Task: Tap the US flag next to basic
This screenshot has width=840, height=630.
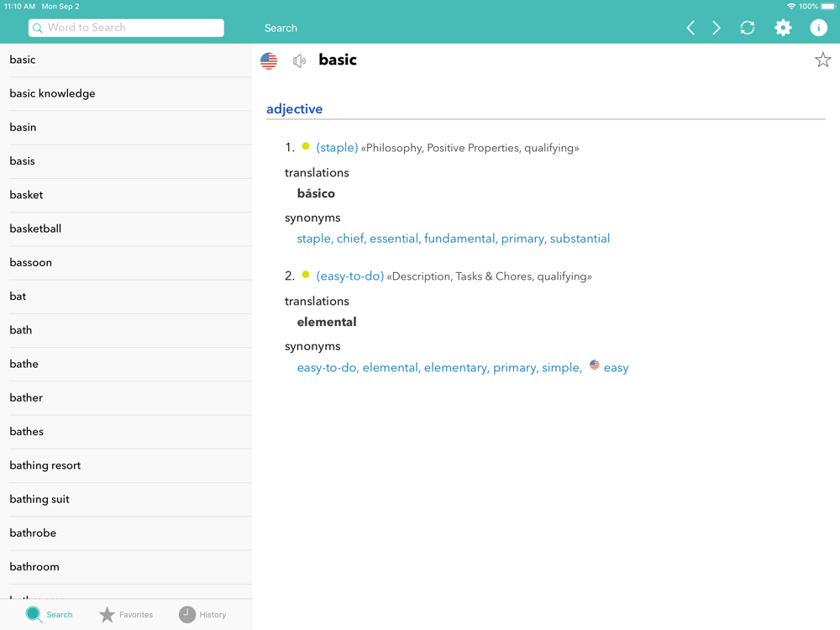Action: tap(269, 61)
